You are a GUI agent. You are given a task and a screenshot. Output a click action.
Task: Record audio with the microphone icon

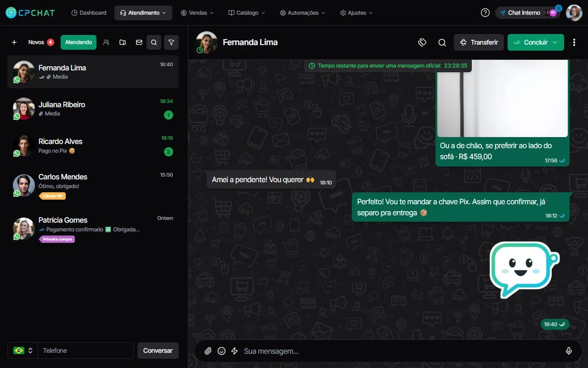(x=569, y=351)
